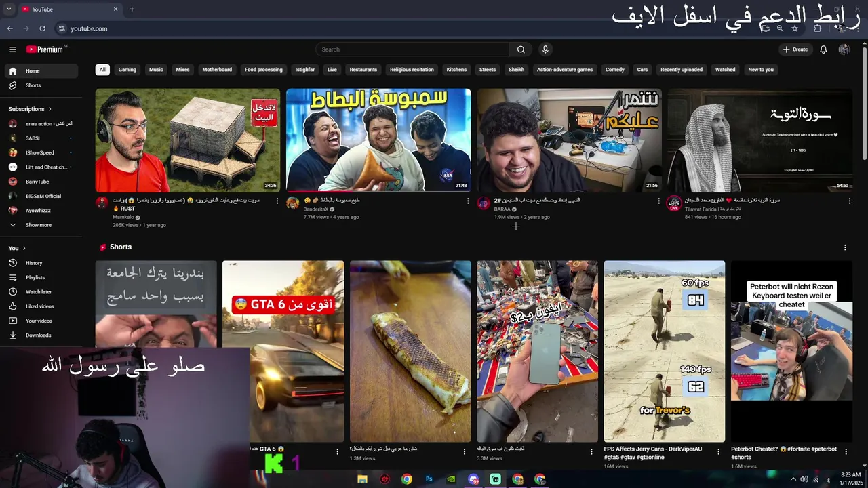Click the youtube.com address bar
The image size is (868, 488).
click(x=407, y=28)
